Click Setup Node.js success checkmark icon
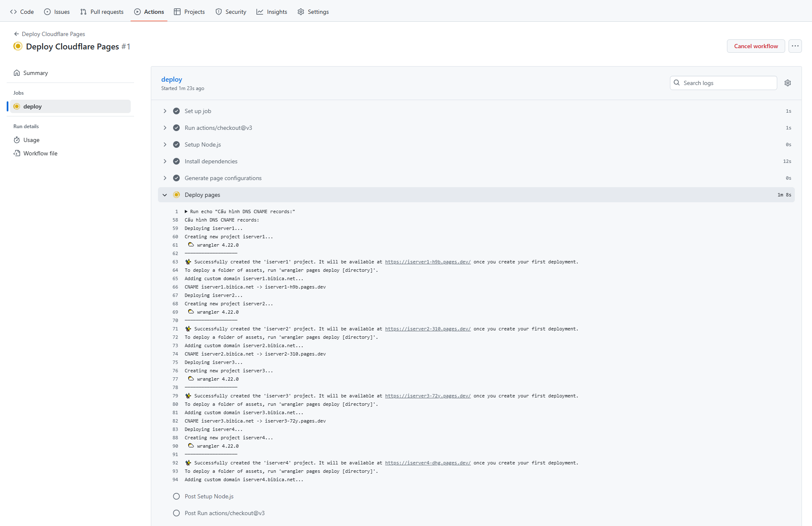This screenshot has width=812, height=526. (176, 144)
